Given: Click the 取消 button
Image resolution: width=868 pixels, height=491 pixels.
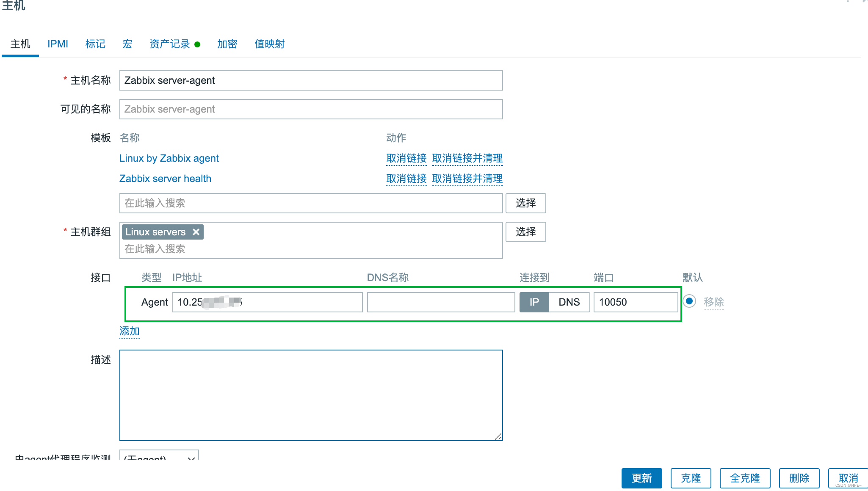Looking at the screenshot, I should [x=848, y=478].
